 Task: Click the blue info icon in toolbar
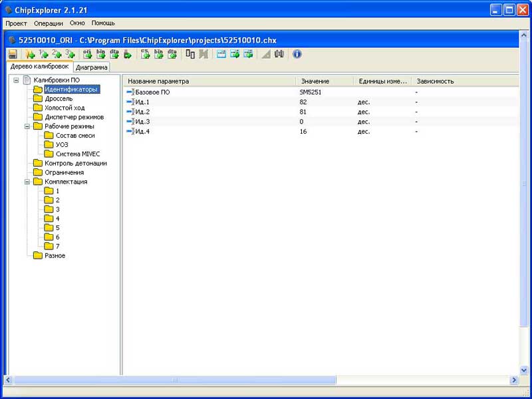297,54
